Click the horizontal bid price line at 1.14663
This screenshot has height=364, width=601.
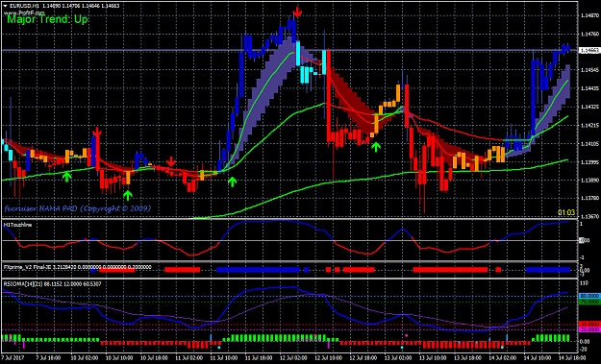coord(289,50)
